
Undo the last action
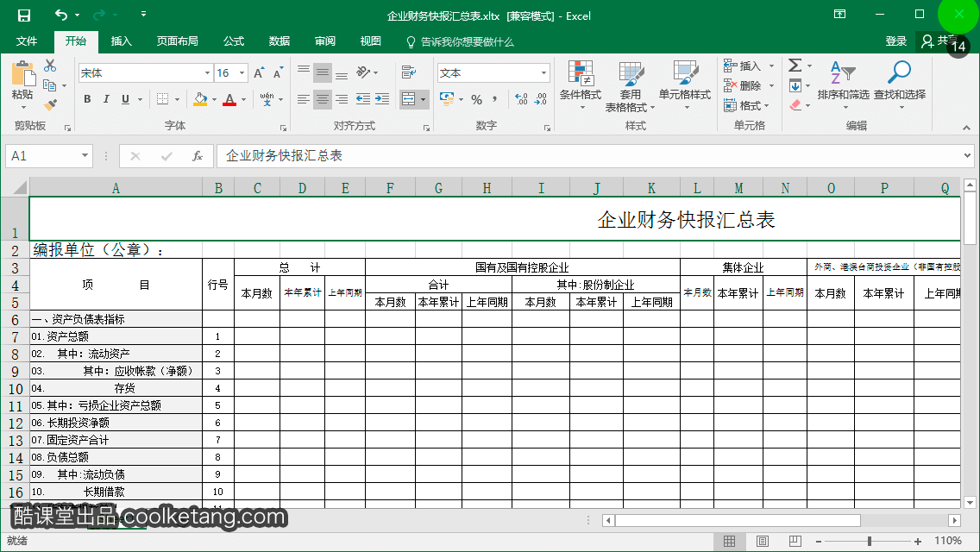click(x=60, y=15)
